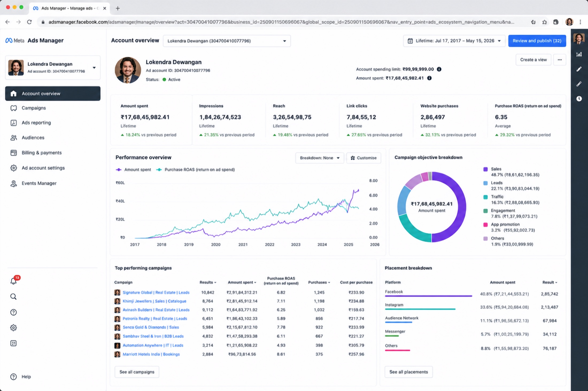The height and width of the screenshot is (391, 588).
Task: Open Campaigns in sidebar
Action: tap(53, 108)
